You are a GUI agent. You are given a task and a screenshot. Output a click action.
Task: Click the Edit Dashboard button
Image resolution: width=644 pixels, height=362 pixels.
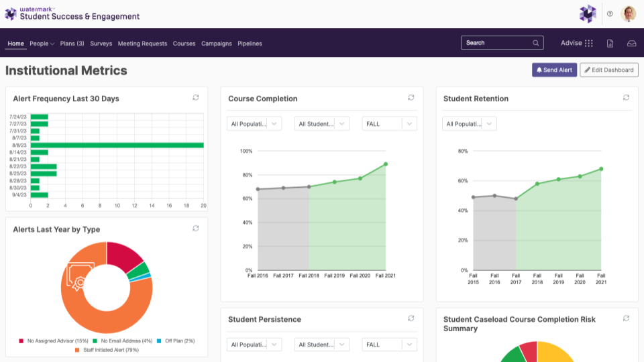click(609, 70)
